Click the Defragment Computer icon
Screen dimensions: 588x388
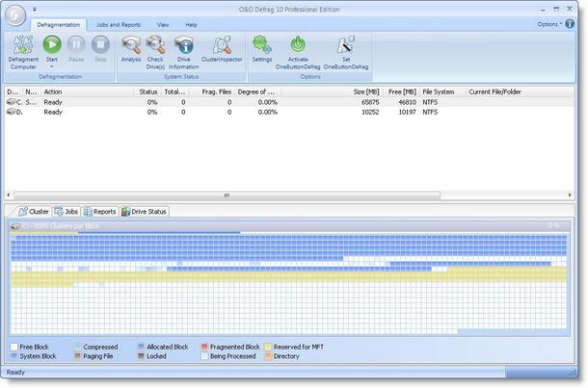(x=23, y=44)
